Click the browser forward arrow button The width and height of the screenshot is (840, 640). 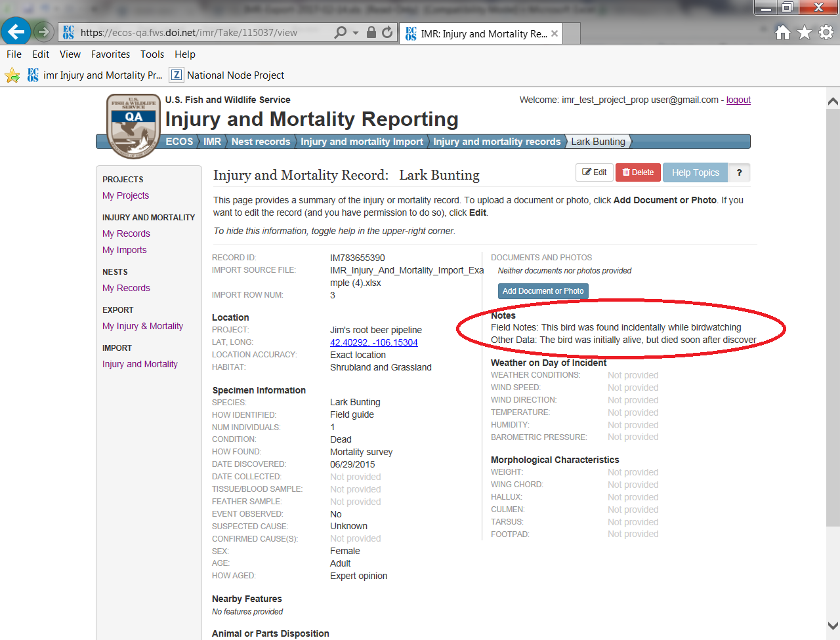[43, 31]
